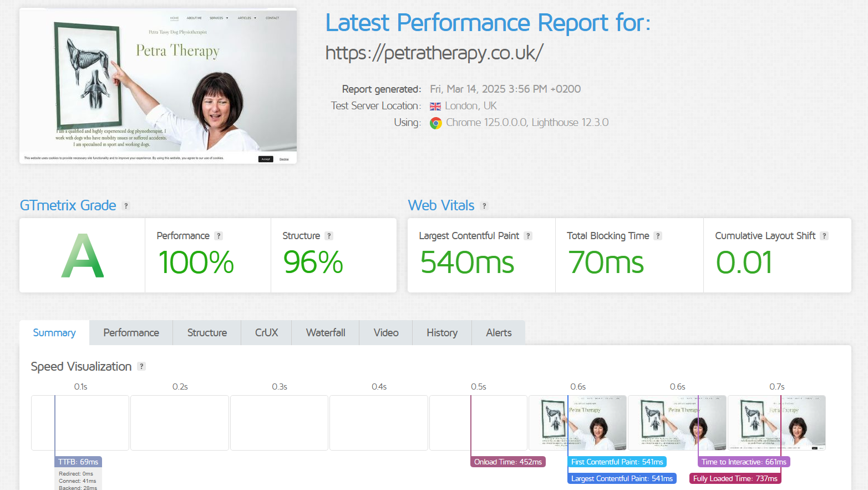Click the Performance score question mark icon
The width and height of the screenshot is (868, 490).
[219, 236]
